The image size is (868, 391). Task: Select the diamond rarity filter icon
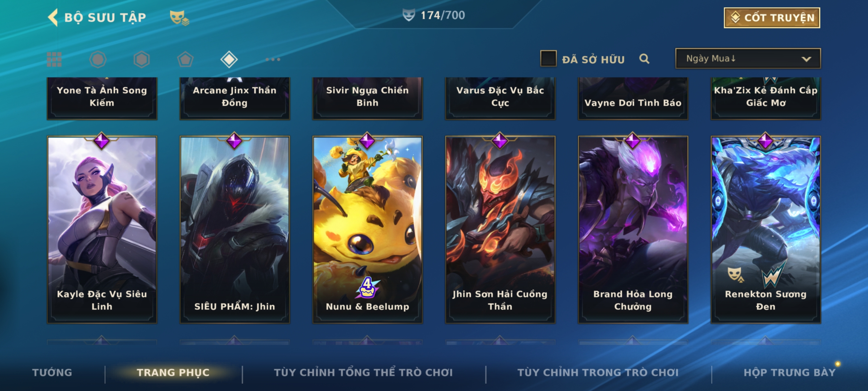(229, 59)
